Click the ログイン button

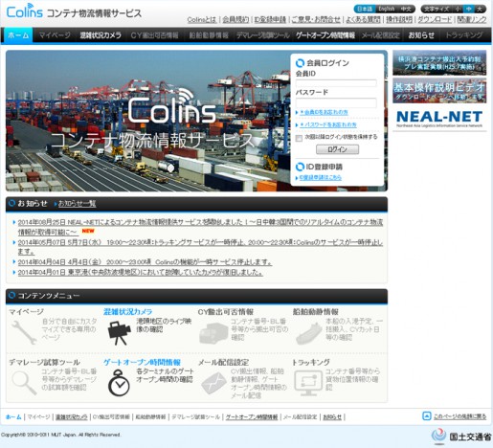[337, 149]
